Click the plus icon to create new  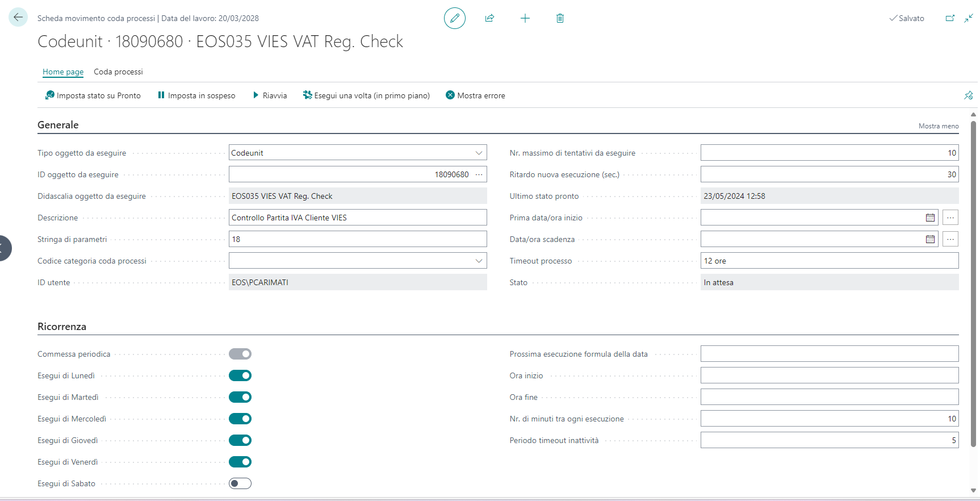tap(525, 18)
